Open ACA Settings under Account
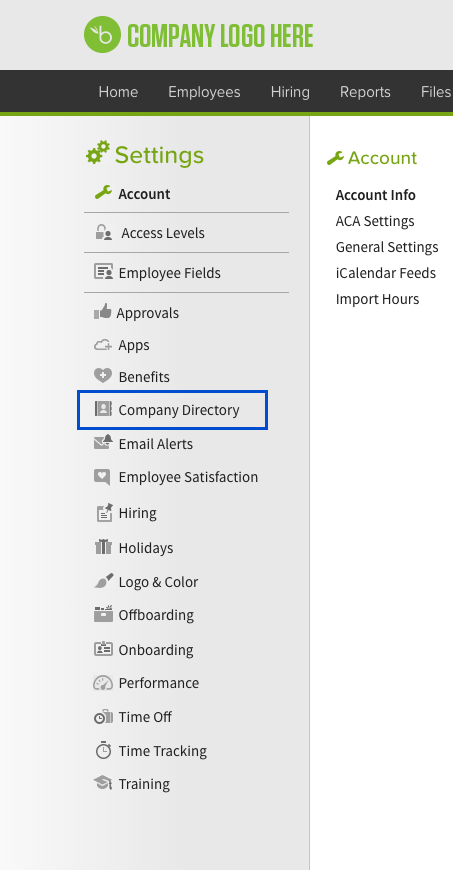This screenshot has height=870, width=453. pos(375,221)
